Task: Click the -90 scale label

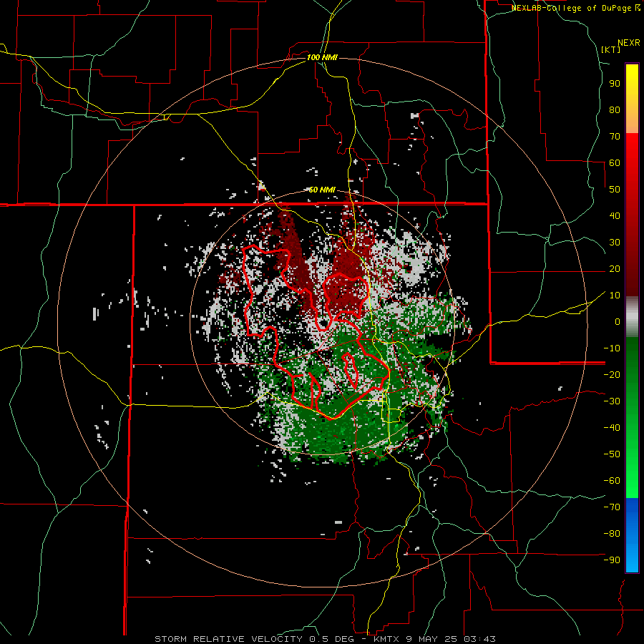Action: (x=612, y=560)
